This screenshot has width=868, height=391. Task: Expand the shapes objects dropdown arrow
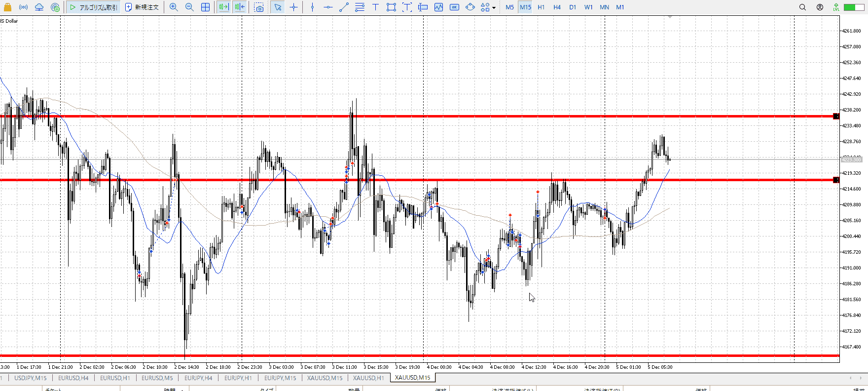coord(494,8)
